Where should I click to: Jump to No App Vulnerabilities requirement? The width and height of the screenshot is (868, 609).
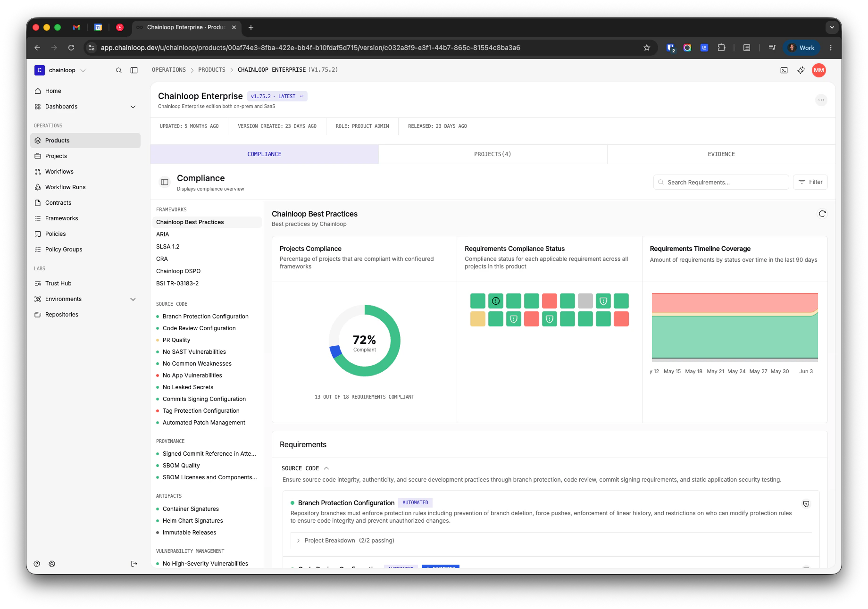[x=192, y=375]
